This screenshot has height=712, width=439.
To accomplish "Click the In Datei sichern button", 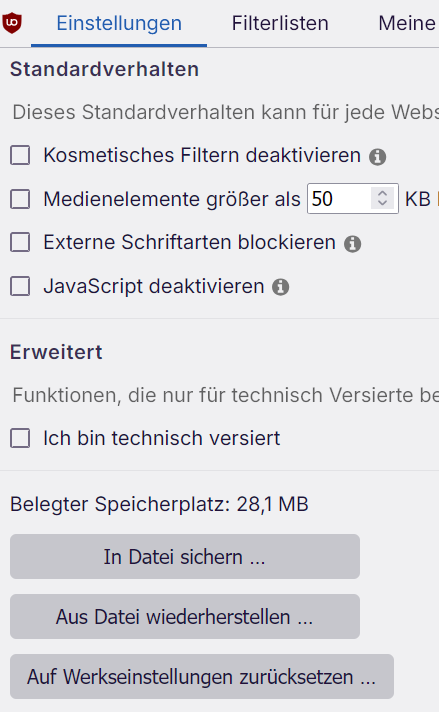I will point(185,557).
